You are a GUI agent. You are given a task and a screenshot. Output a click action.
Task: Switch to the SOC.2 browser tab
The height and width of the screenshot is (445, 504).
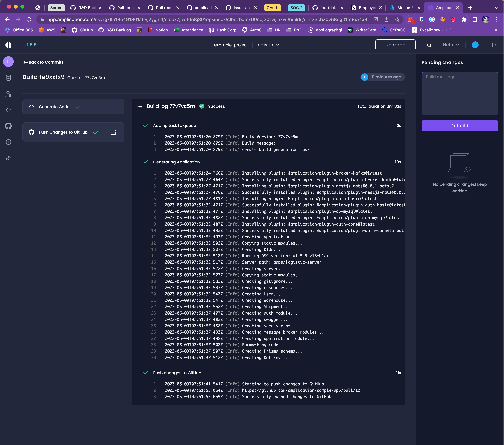pyautogui.click(x=296, y=8)
